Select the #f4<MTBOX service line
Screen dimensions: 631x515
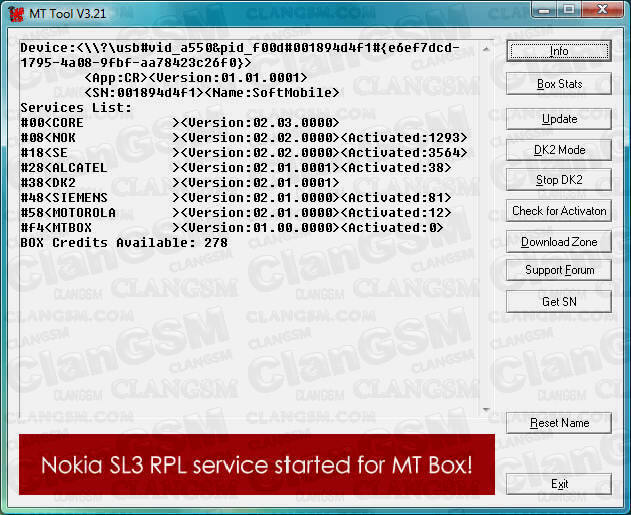click(232, 228)
